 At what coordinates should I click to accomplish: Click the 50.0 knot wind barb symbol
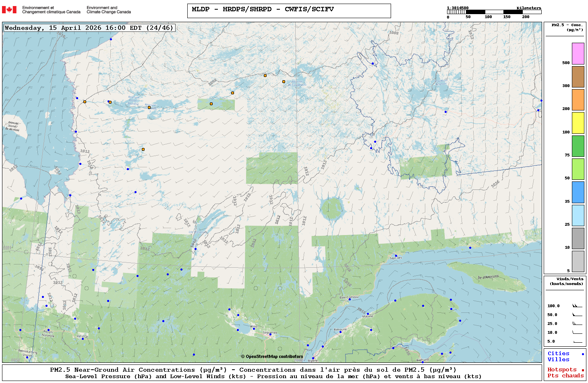pos(577,315)
